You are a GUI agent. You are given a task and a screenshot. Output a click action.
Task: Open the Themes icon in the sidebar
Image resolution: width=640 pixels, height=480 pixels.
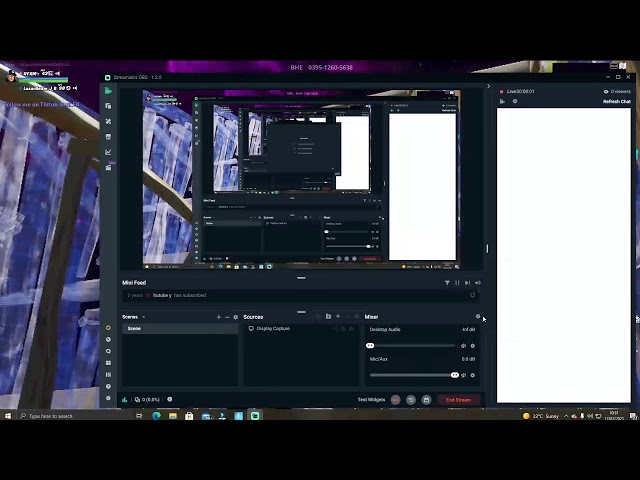(x=108, y=121)
